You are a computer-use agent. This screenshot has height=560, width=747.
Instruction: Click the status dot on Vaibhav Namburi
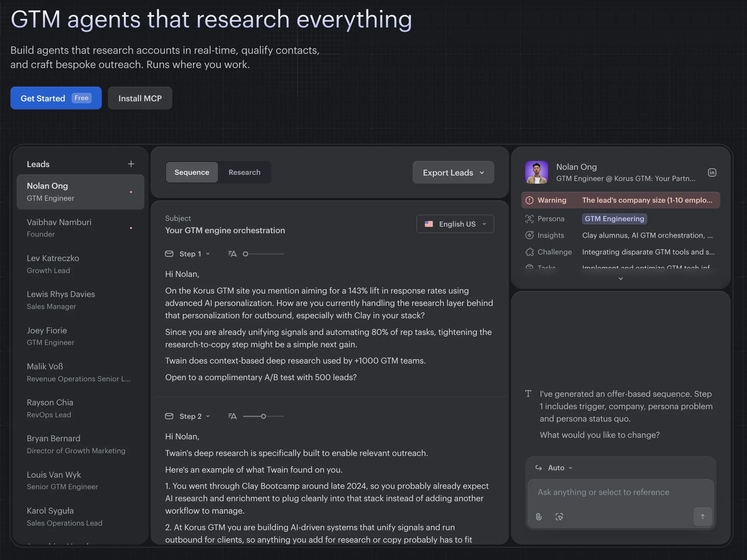coord(131,228)
